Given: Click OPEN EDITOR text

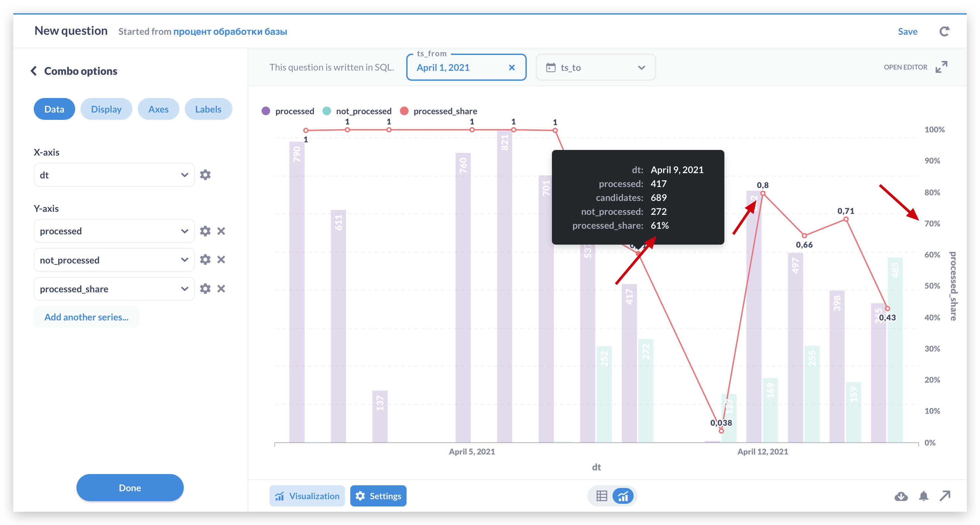Looking at the screenshot, I should (906, 67).
